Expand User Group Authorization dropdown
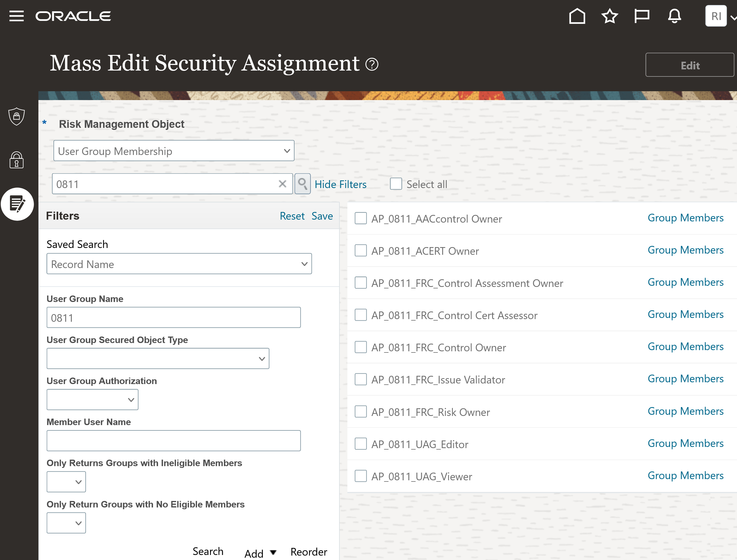This screenshot has height=560, width=737. 92,399
